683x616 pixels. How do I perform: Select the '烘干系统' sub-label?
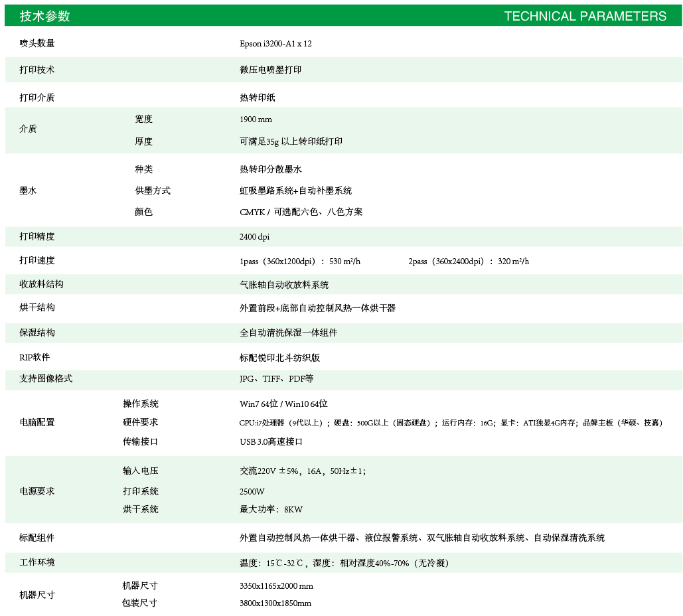click(140, 509)
